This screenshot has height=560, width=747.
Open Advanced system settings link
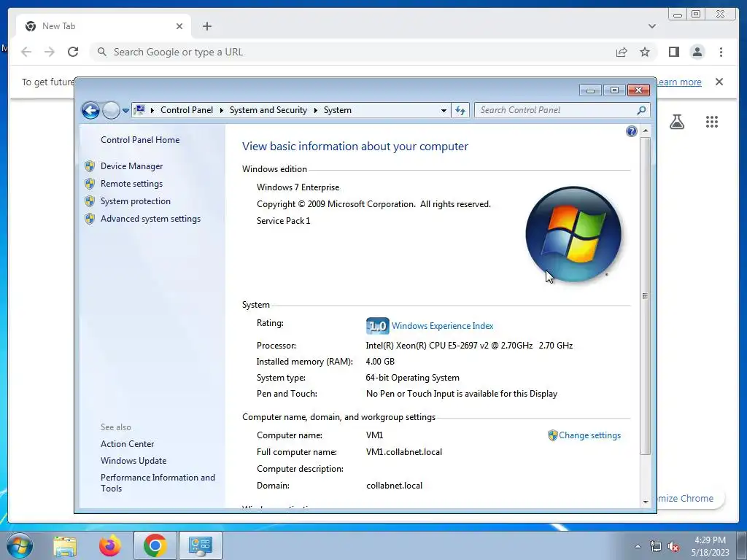(x=150, y=219)
